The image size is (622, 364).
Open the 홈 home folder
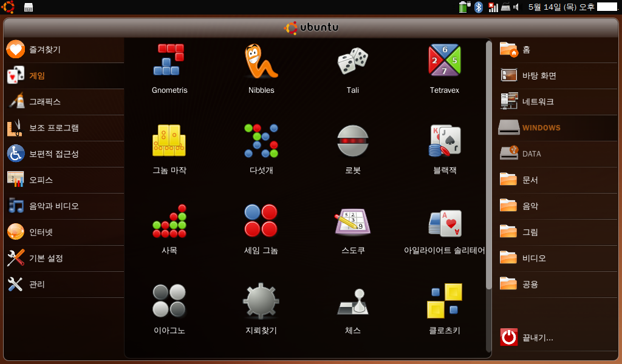coord(558,50)
